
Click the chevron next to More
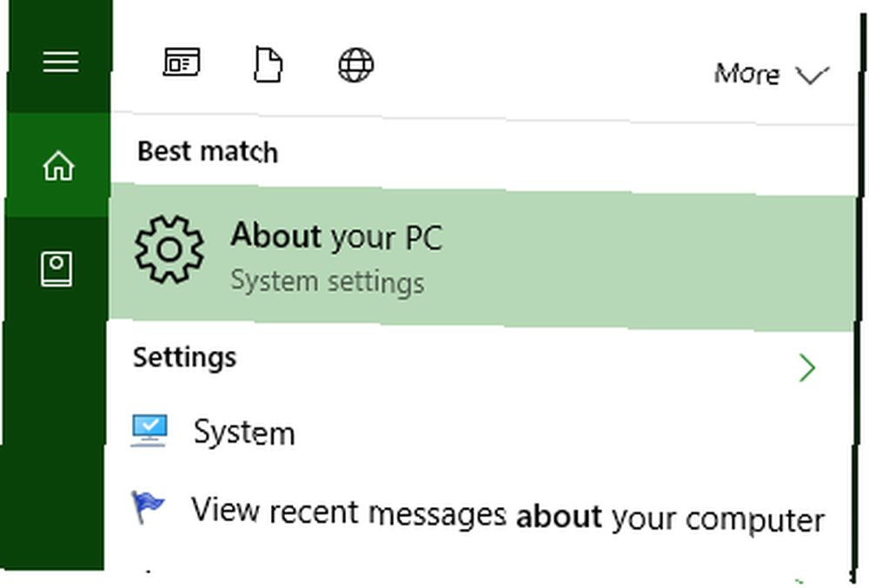[812, 75]
